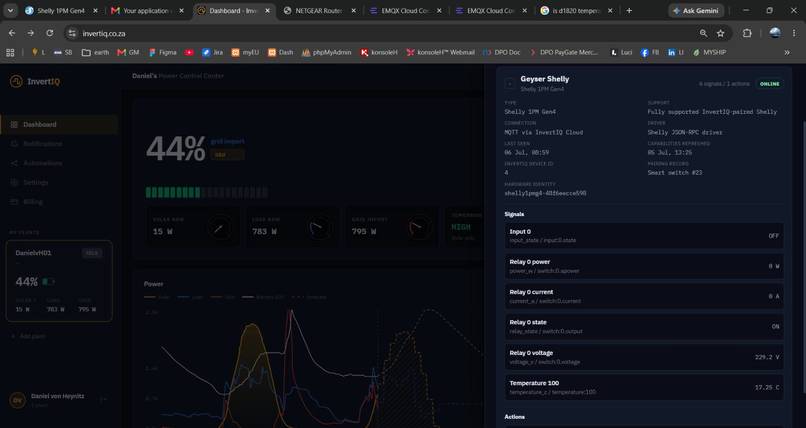This screenshot has width=806, height=428.
Task: Reload the current page
Action: tap(49, 33)
